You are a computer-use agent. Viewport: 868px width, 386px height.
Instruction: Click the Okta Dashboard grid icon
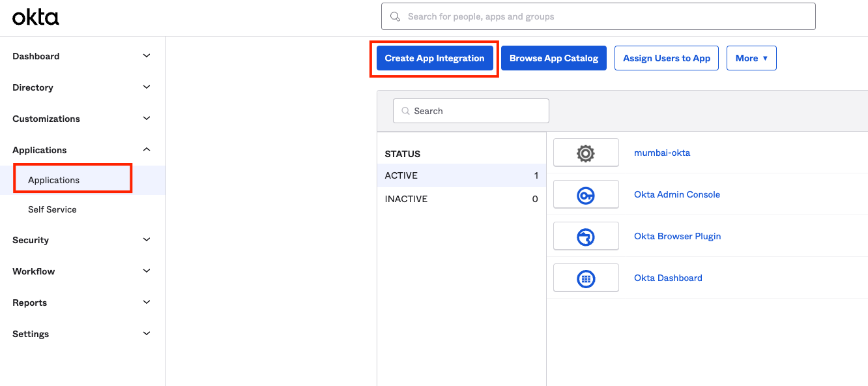(586, 278)
